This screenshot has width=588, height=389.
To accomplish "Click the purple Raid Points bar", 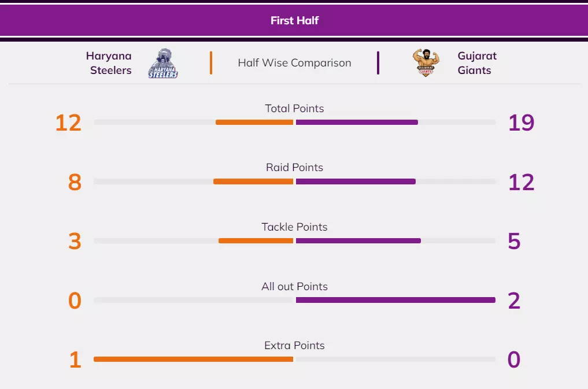I will pyautogui.click(x=356, y=181).
